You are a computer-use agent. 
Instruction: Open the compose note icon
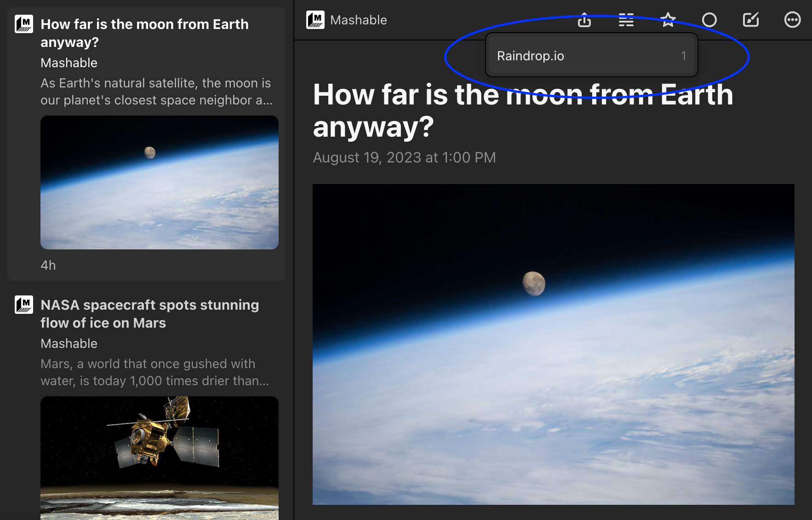coord(750,20)
